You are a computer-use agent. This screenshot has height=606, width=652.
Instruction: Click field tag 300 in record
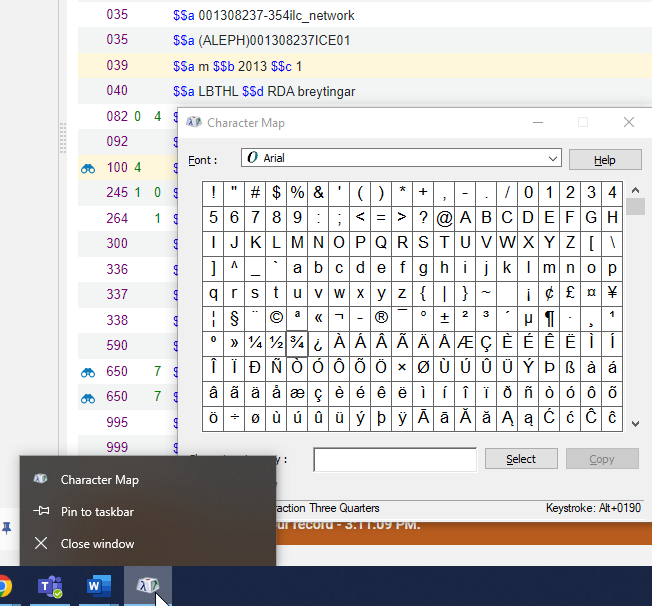pos(117,243)
